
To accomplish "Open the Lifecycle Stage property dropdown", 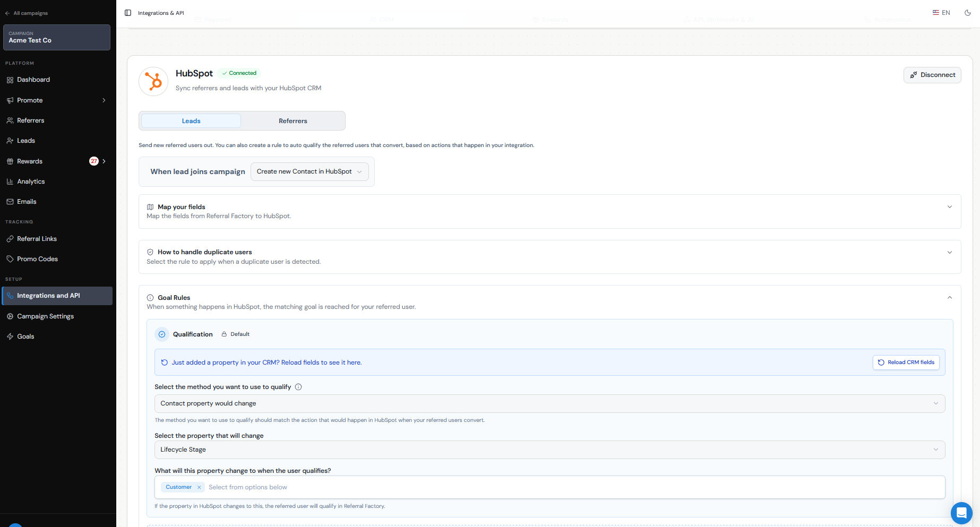I will (550, 450).
